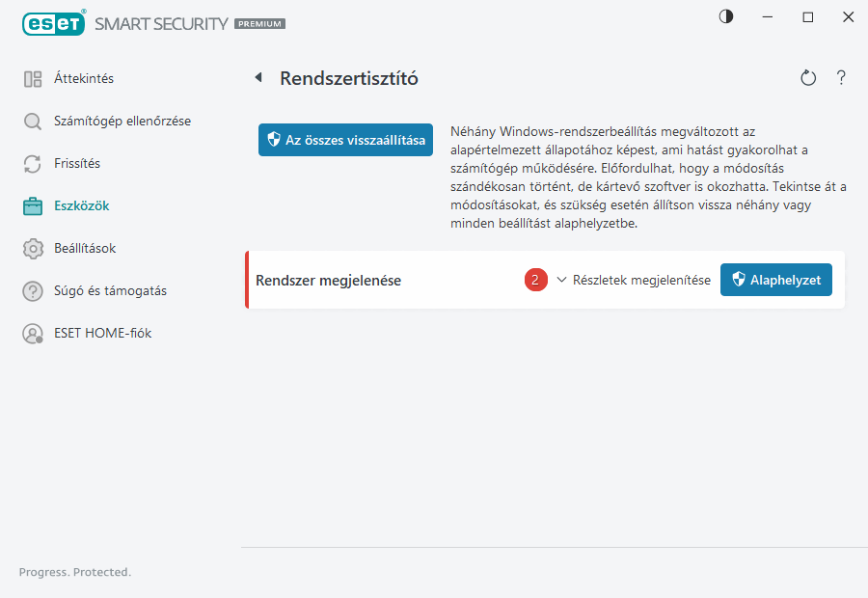Open the chevron next to the red badge

click(560, 280)
